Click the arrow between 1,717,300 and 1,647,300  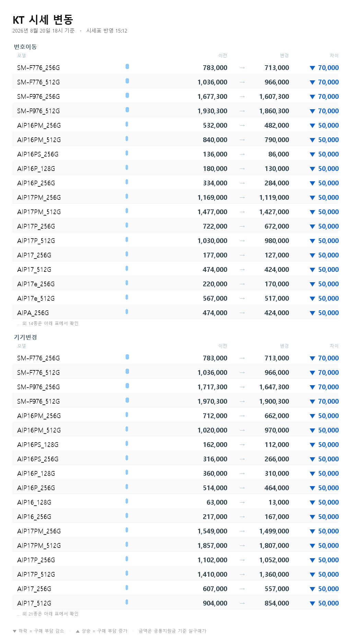tap(242, 387)
